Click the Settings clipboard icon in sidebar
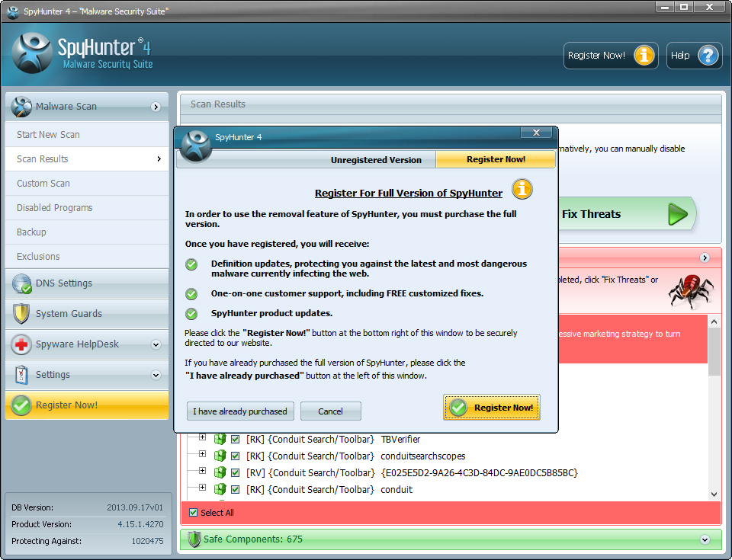The height and width of the screenshot is (560, 732). [22, 375]
